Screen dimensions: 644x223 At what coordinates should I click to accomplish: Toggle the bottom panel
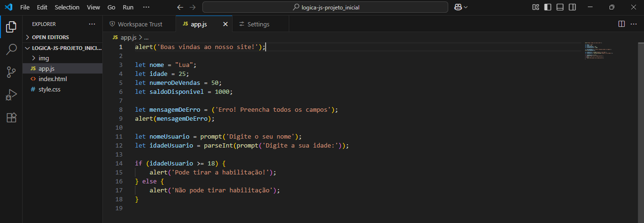tap(560, 7)
